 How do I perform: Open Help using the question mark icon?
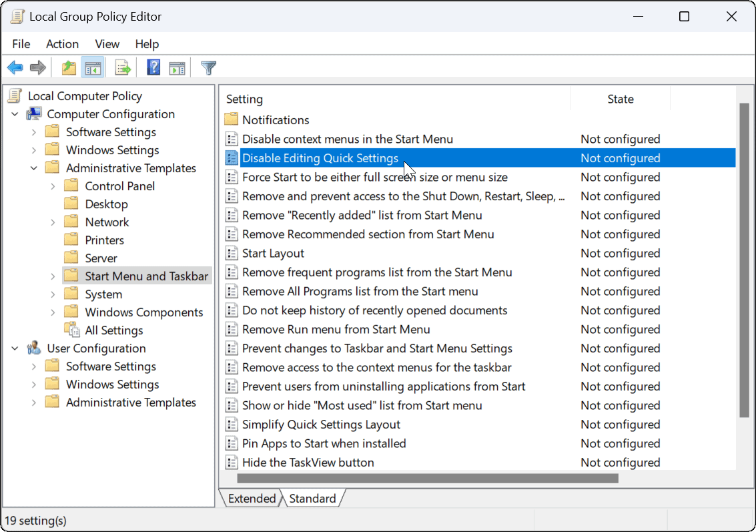point(154,67)
